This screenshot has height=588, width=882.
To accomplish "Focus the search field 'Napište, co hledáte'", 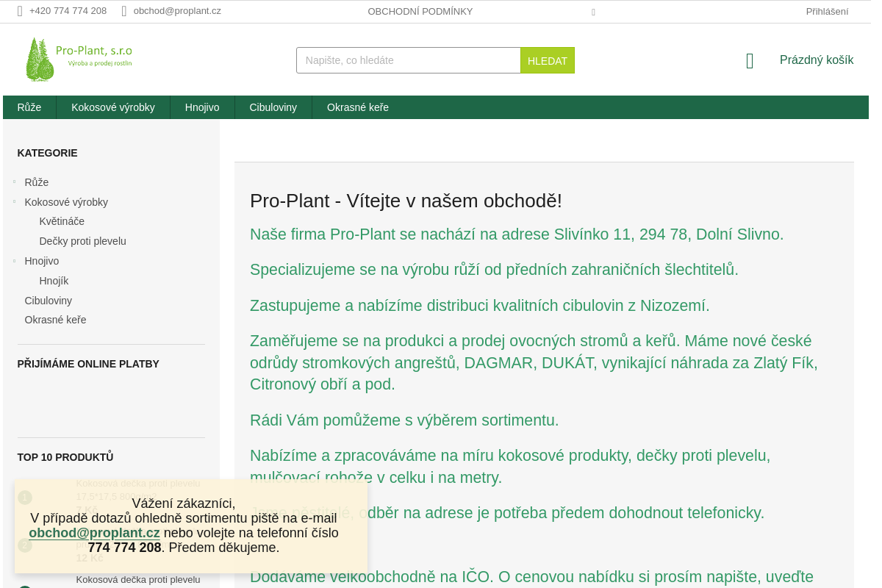I will pos(409,60).
